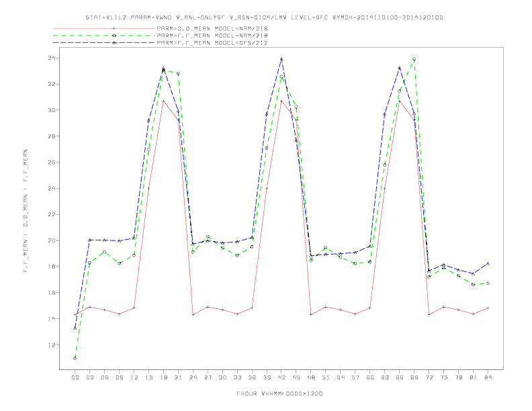Image resolution: width=532 pixels, height=411 pixels.
Task: Click blue GFS triangle marker at hour 63
Action: [385, 114]
